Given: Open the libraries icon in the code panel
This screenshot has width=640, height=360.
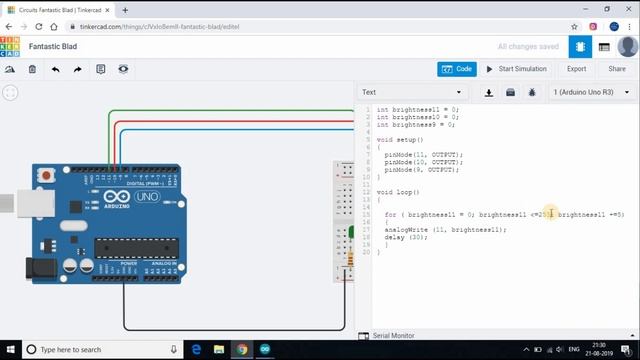Looking at the screenshot, I should 510,93.
